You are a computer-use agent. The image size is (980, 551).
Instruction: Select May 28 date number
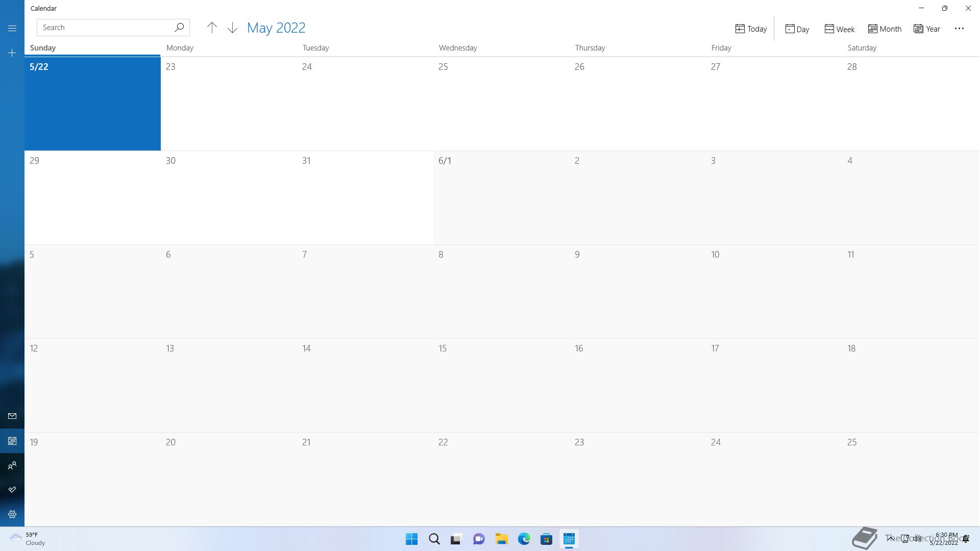852,67
